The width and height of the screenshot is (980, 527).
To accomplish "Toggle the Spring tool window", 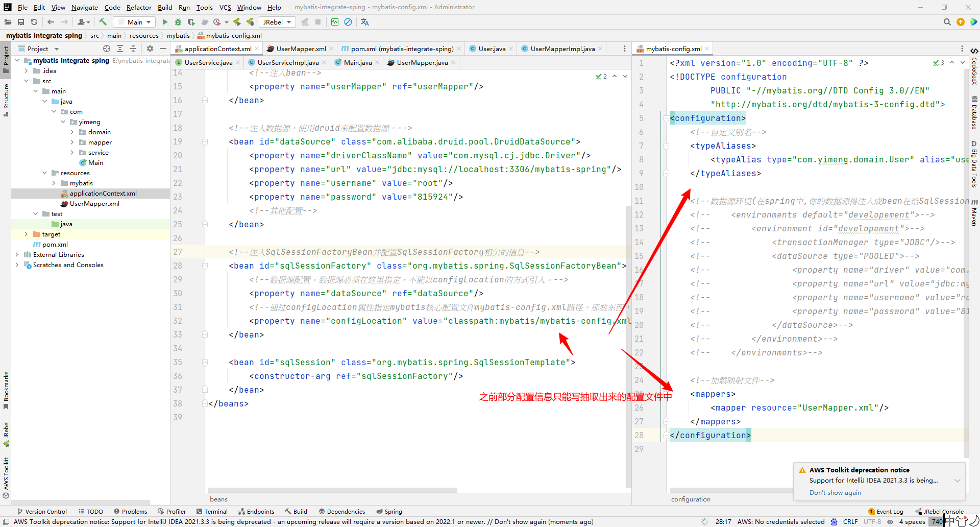I will coord(389,511).
